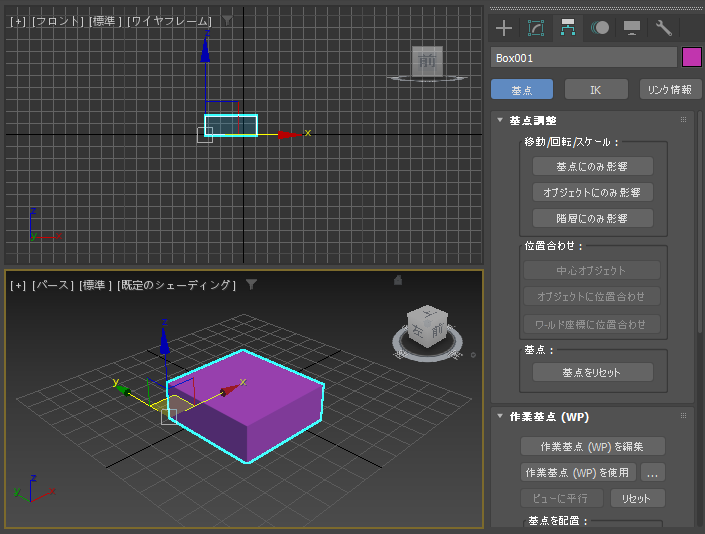Click the perspective viewport filter funnel icon
The width and height of the screenshot is (705, 534).
251,285
